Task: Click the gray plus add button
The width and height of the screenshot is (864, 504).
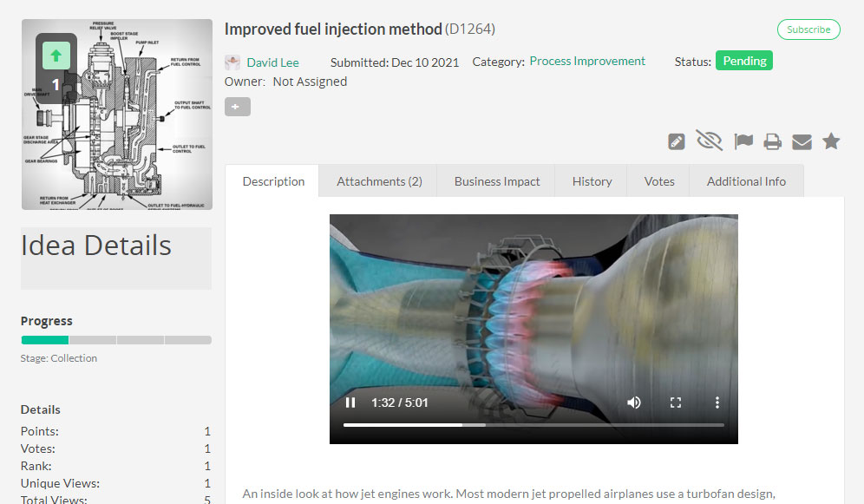Action: coord(238,107)
